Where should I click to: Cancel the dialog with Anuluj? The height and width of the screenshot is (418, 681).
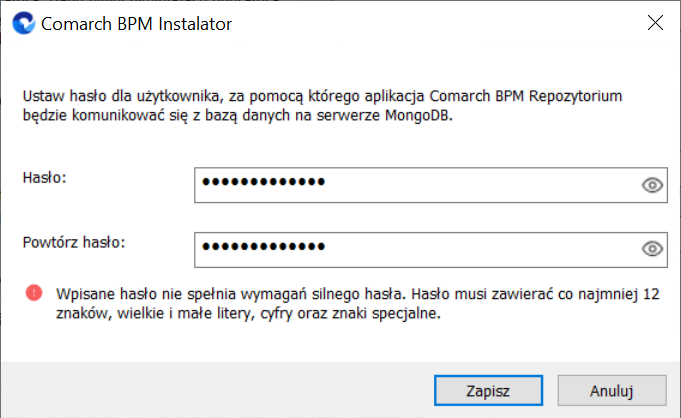612,391
